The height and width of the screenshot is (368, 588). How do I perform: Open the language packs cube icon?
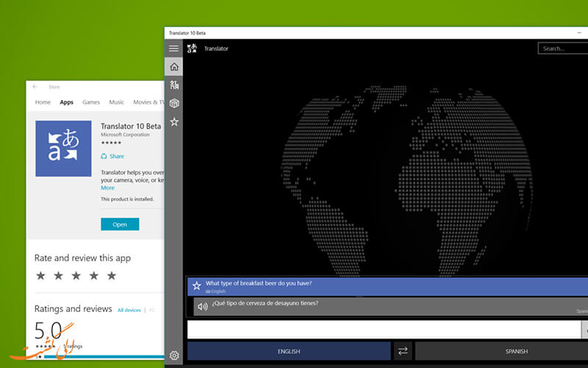[x=174, y=103]
